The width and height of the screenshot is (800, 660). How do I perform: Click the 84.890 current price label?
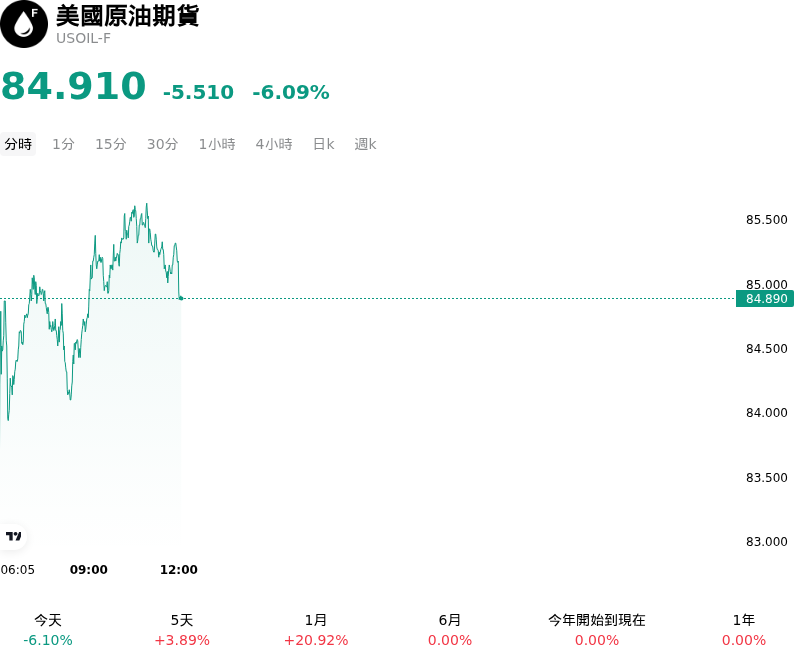click(765, 298)
